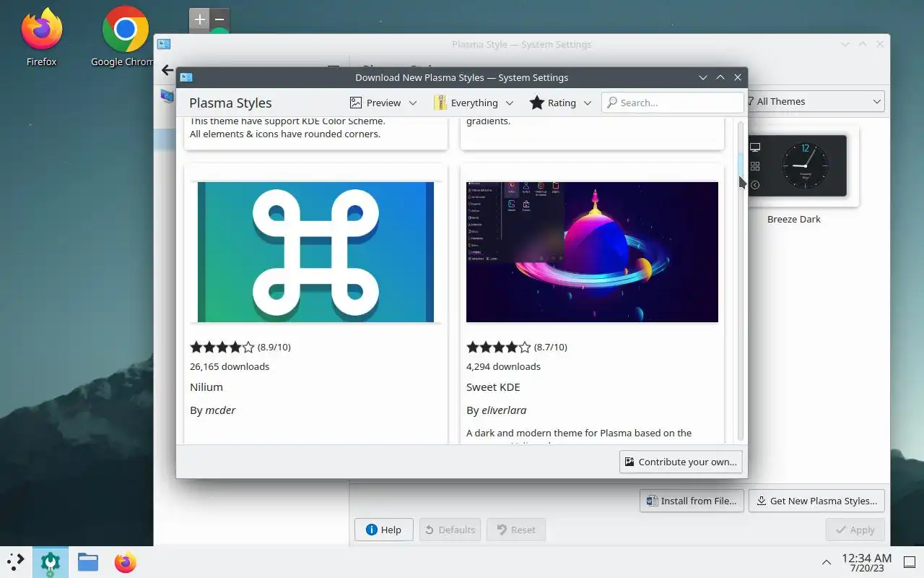Open the Preview view mode dropdown
This screenshot has height=578, width=924.
pos(383,103)
